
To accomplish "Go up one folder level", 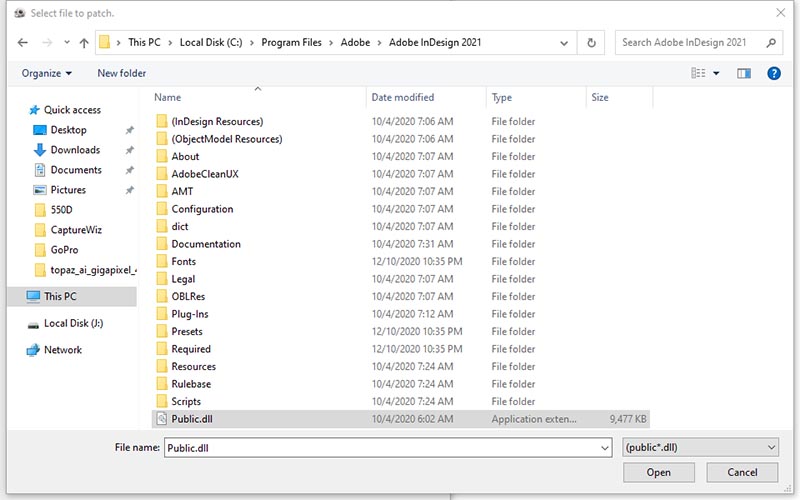I will 84,43.
